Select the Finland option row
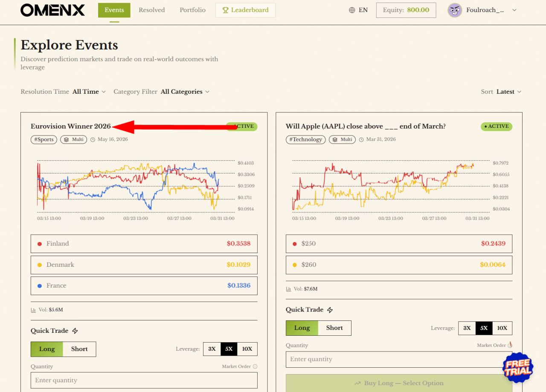546x392 pixels. (x=144, y=244)
